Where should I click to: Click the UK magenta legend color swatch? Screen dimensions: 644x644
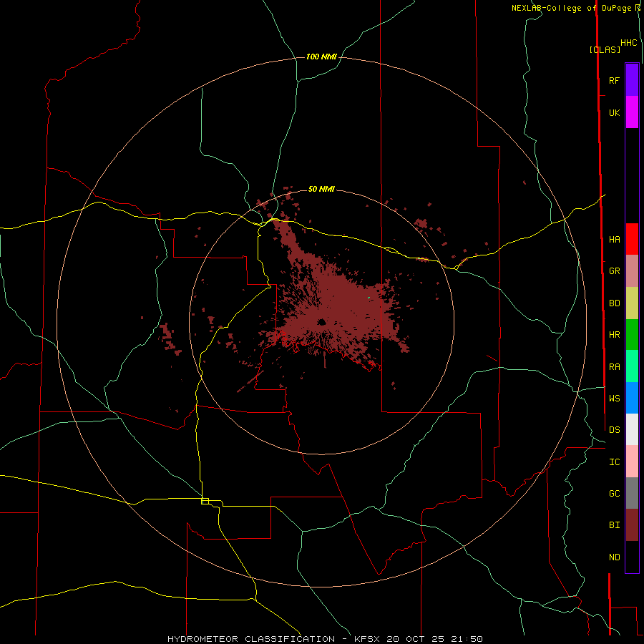(x=632, y=112)
